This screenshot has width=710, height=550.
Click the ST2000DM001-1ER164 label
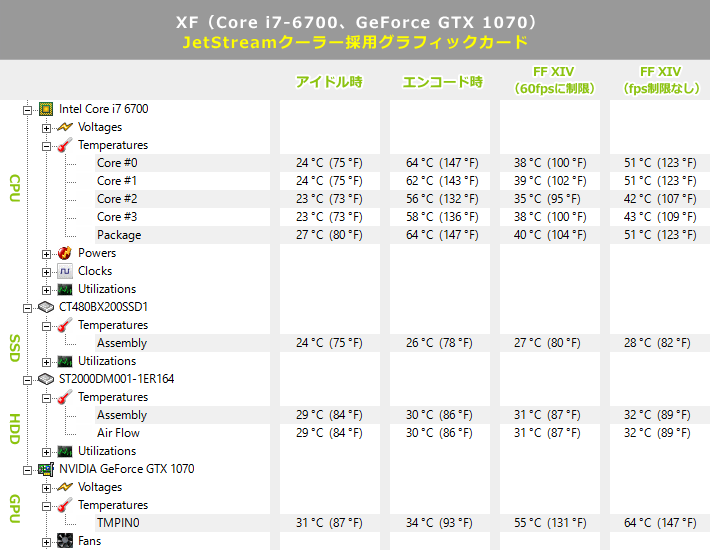pyautogui.click(x=116, y=379)
